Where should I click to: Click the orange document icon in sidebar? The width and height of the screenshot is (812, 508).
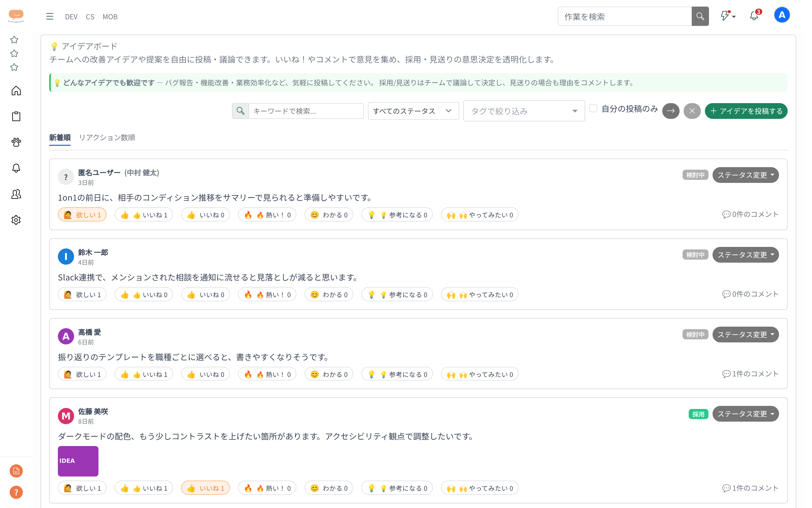pyautogui.click(x=16, y=471)
